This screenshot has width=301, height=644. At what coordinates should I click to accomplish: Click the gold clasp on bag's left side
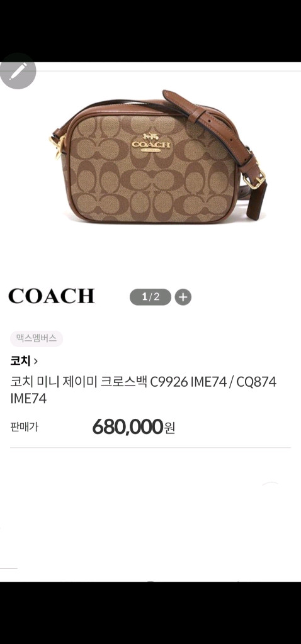(x=57, y=146)
